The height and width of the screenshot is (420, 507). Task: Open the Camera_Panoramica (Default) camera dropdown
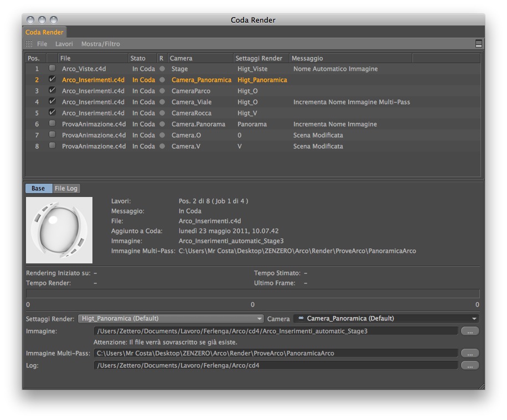click(386, 319)
